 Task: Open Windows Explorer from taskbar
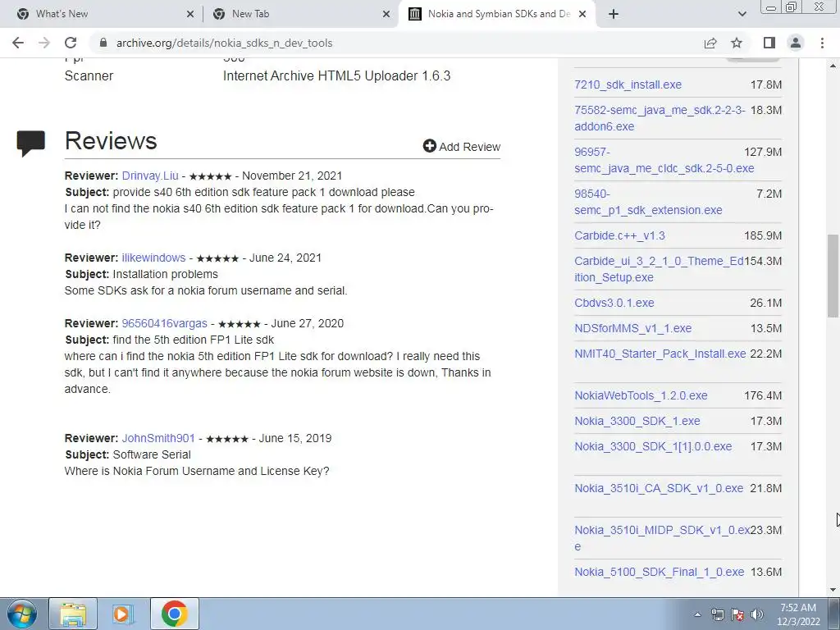tap(73, 614)
